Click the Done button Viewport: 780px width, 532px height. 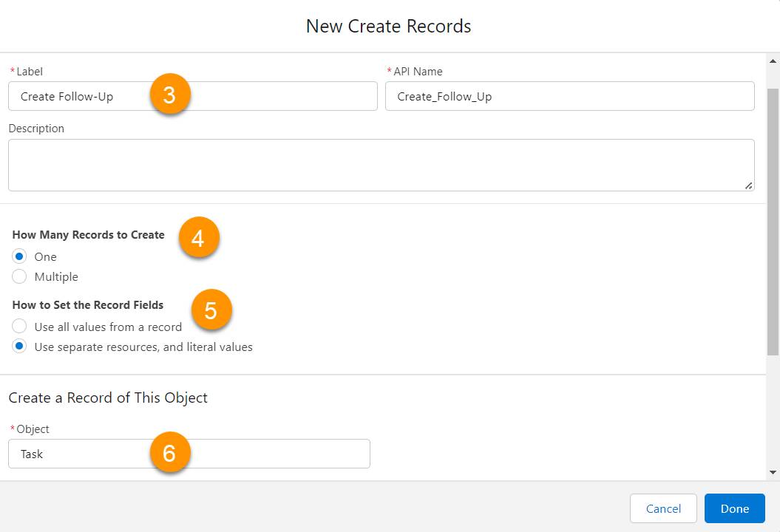(734, 508)
